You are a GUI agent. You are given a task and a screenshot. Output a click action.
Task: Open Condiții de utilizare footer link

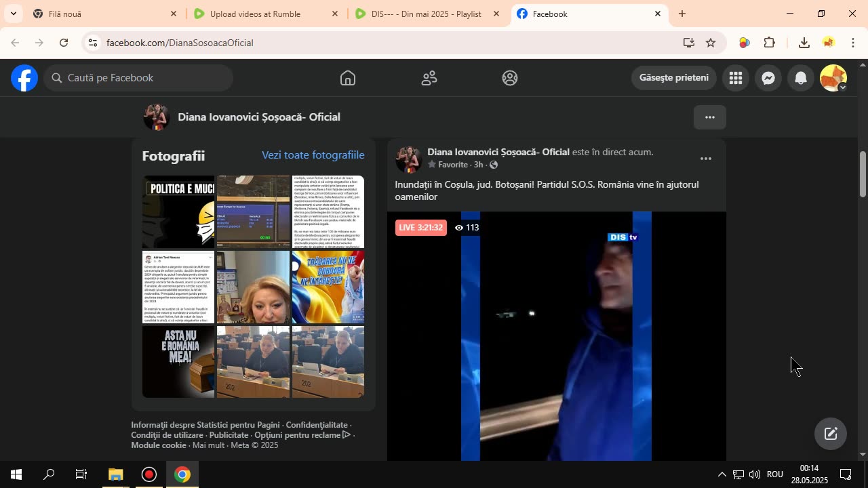point(167,435)
